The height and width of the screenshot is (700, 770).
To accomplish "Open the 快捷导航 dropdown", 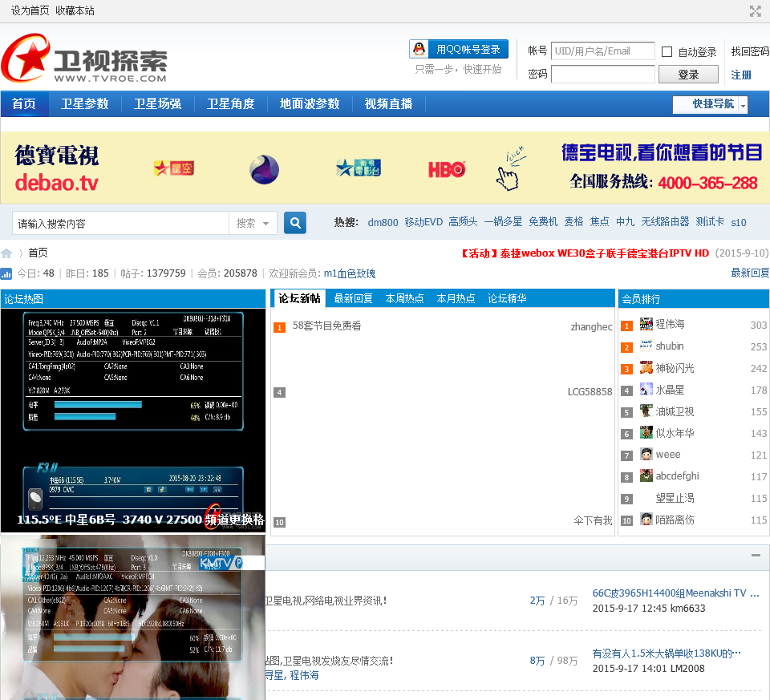I will (x=710, y=104).
